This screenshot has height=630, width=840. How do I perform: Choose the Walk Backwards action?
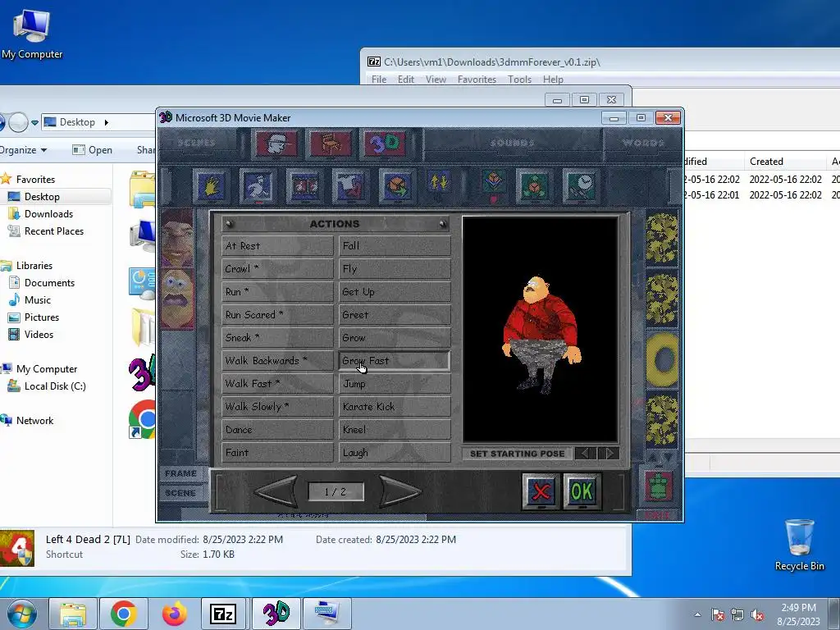[277, 361]
